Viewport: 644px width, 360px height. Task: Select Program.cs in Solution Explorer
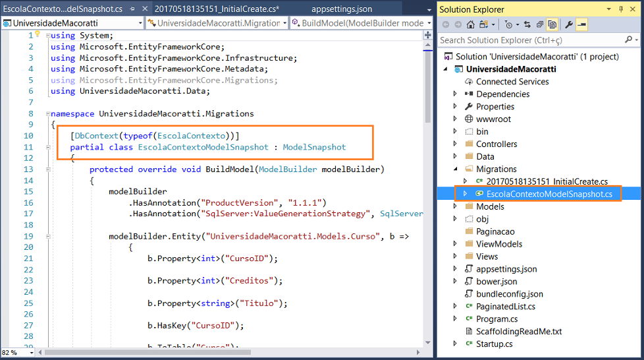497,319
